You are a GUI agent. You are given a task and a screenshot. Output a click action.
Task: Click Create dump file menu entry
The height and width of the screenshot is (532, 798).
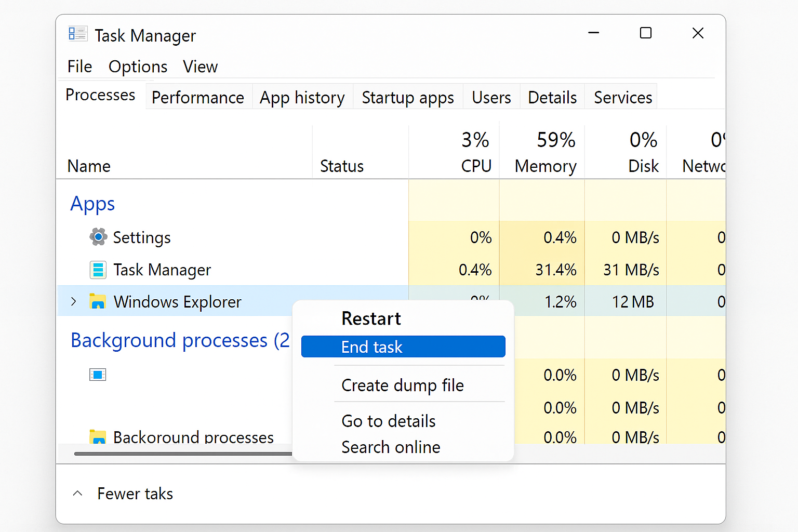402,385
